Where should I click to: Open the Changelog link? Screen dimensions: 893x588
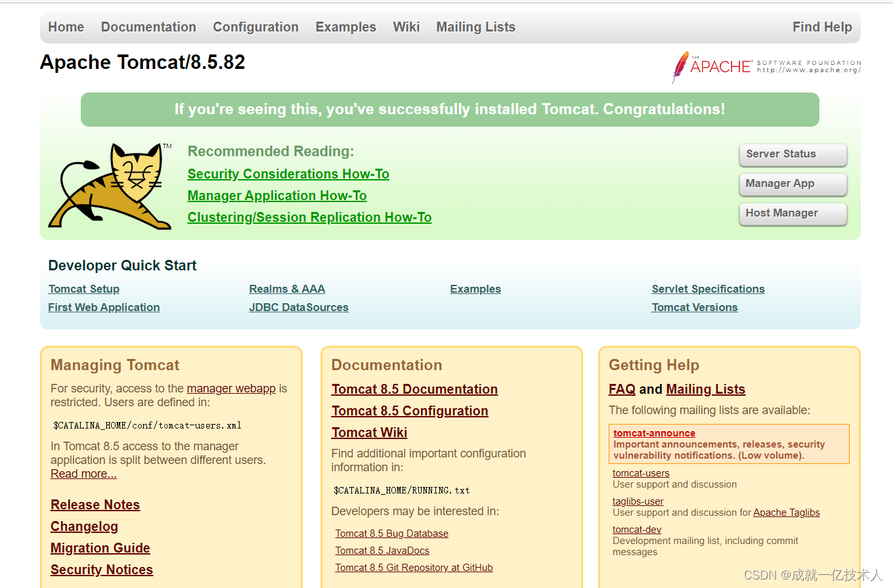pos(84,526)
